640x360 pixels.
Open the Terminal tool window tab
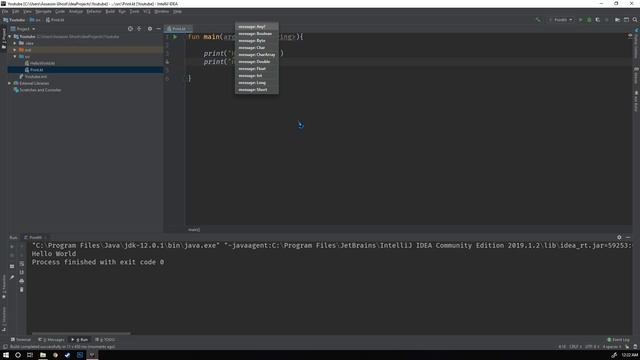coord(21,340)
